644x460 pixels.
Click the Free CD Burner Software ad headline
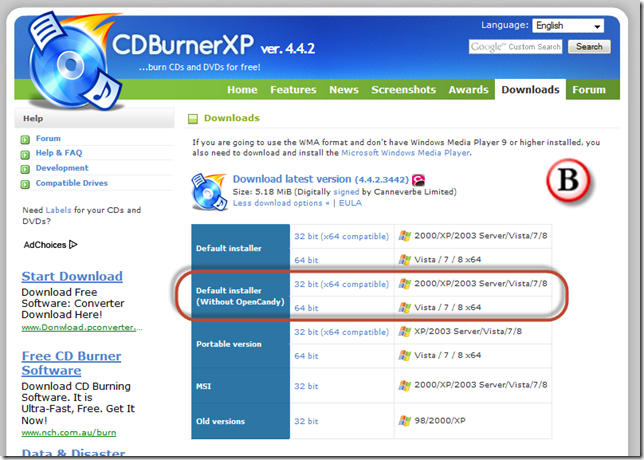(71, 363)
